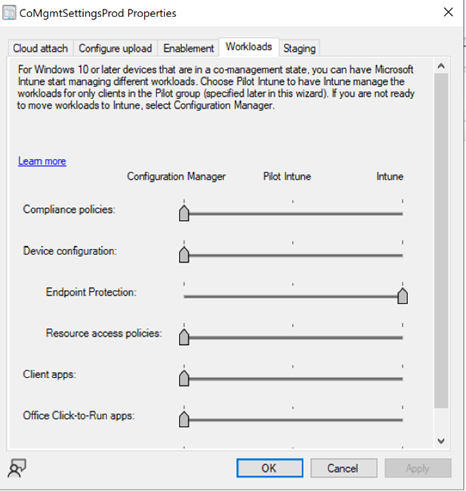Click the Resource access policies label
Viewport: 466px width, 491px height.
[x=104, y=333]
